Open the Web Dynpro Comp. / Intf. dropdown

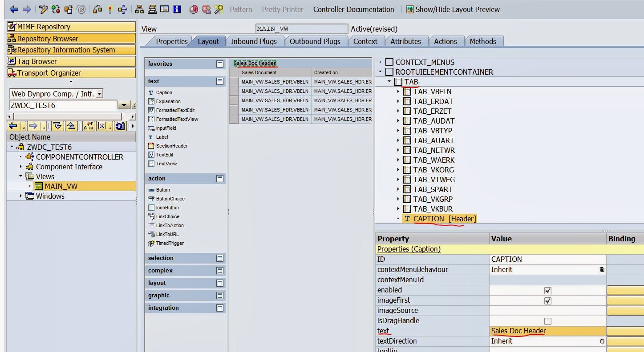(99, 93)
